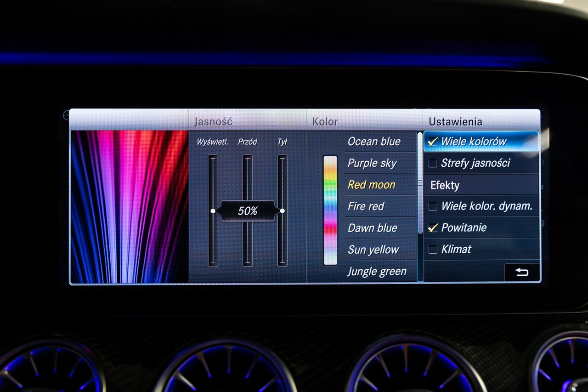Viewport: 588px width, 392px height.
Task: Select Jungle green color
Action: point(380,271)
